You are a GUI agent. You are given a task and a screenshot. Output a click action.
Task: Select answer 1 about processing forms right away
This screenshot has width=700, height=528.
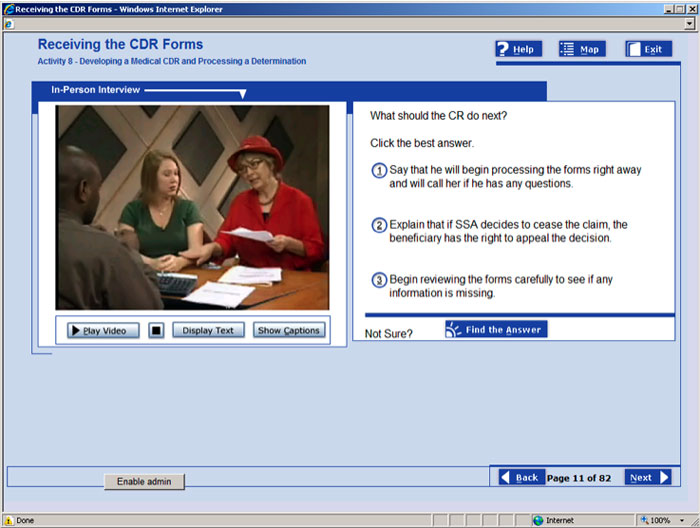pyautogui.click(x=380, y=171)
